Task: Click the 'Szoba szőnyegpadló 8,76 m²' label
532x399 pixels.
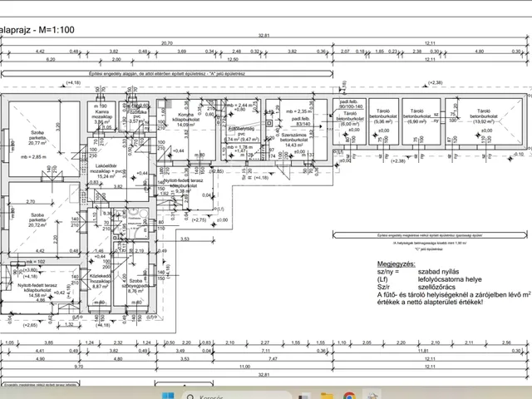Action: (x=135, y=286)
